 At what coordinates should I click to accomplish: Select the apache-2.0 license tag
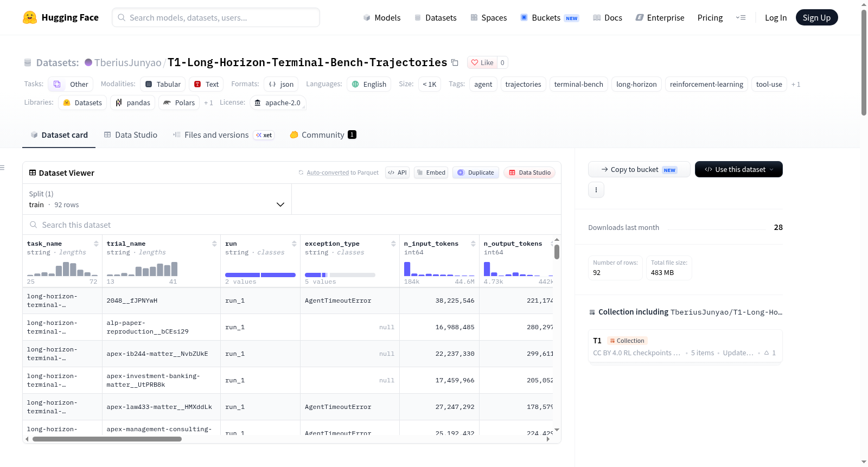[x=278, y=103]
